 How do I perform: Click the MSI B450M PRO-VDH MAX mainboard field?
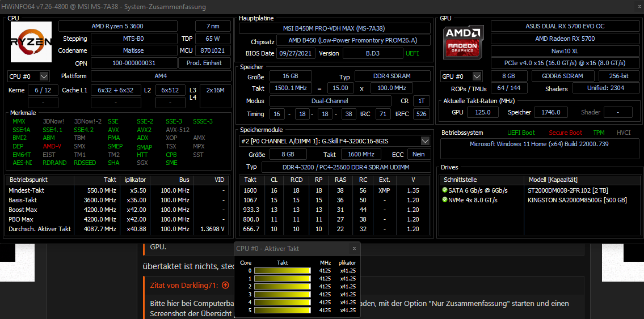click(x=334, y=28)
